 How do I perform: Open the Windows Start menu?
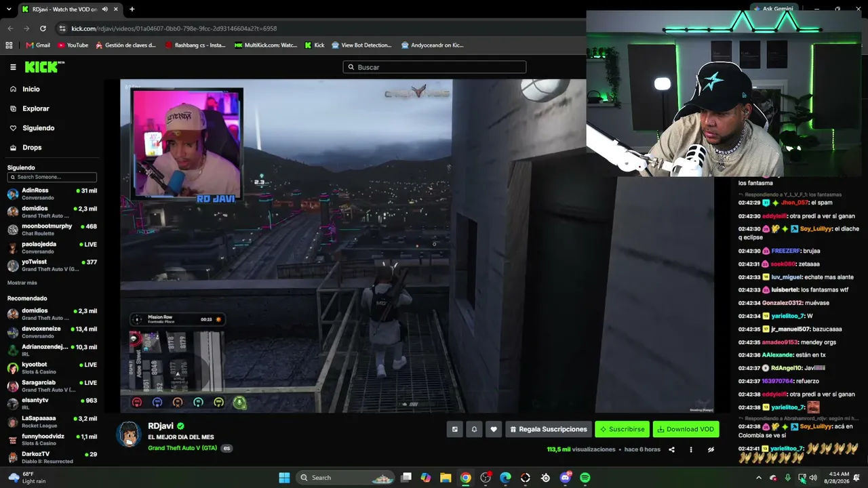[x=284, y=478]
